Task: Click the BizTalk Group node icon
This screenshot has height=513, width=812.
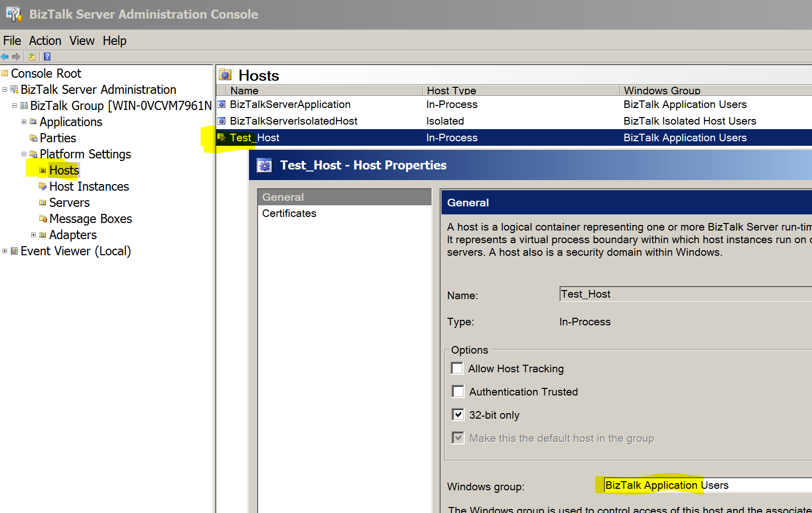Action: [x=24, y=105]
